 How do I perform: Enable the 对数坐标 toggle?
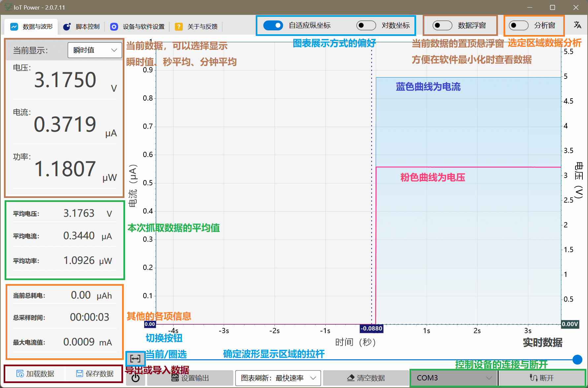pos(366,25)
